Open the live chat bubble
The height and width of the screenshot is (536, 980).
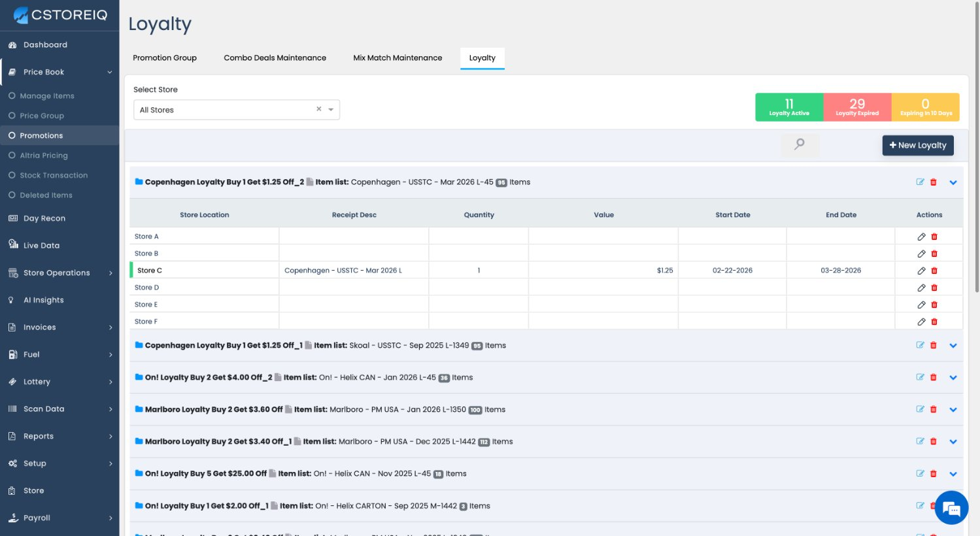[x=951, y=507]
